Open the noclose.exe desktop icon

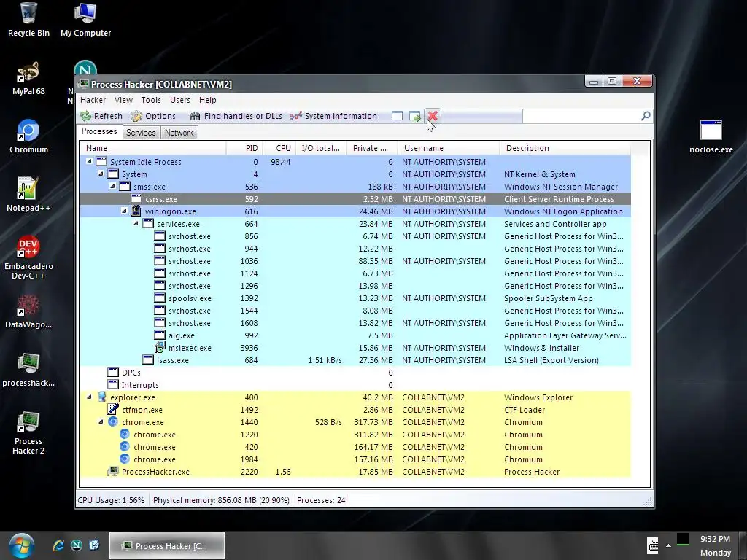[x=711, y=136]
